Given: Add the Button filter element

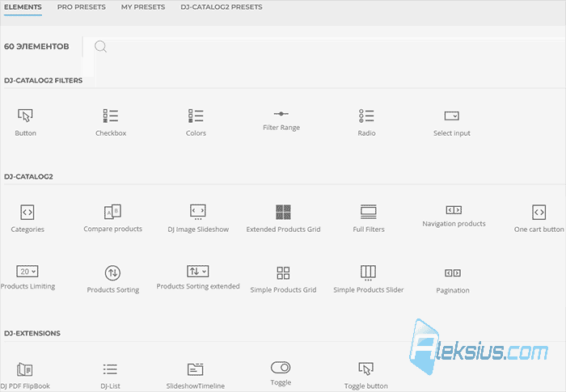Looking at the screenshot, I should pyautogui.click(x=25, y=122).
